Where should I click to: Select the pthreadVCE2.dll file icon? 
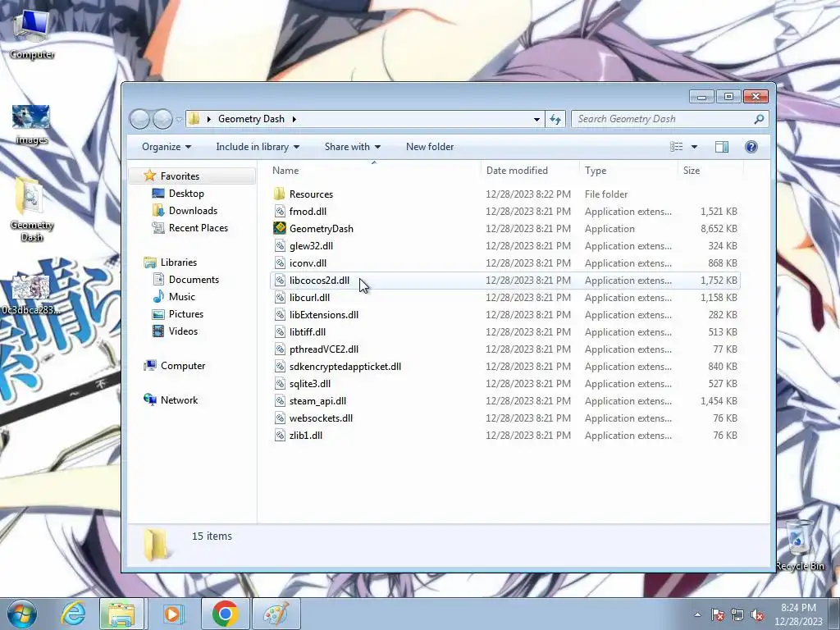click(280, 349)
